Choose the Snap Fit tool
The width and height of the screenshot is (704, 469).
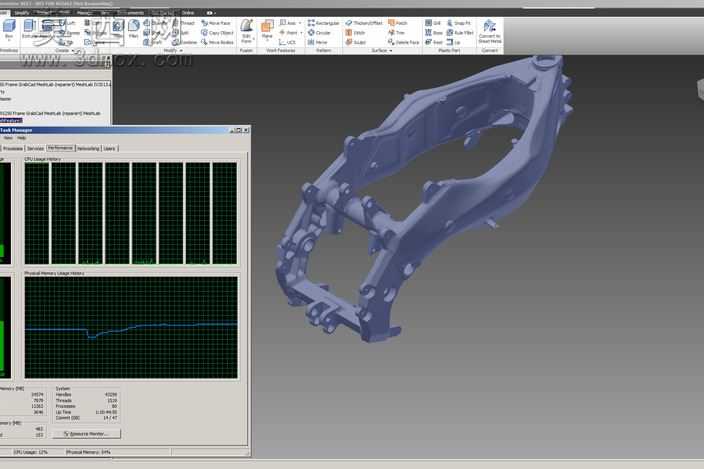(x=458, y=23)
